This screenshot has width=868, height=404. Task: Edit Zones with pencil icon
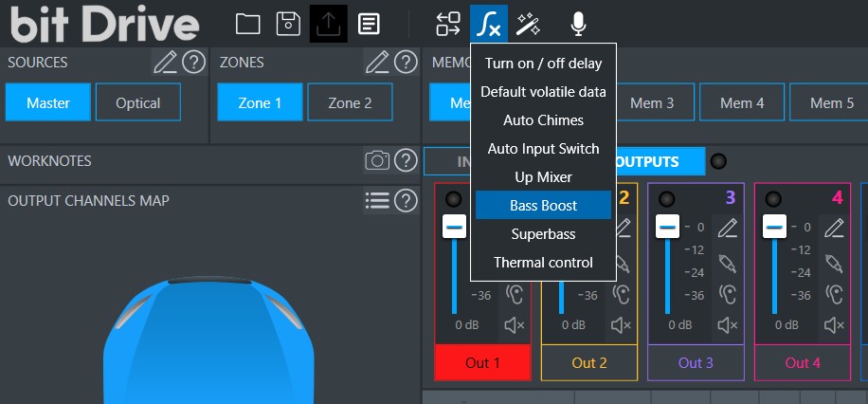pyautogui.click(x=377, y=62)
